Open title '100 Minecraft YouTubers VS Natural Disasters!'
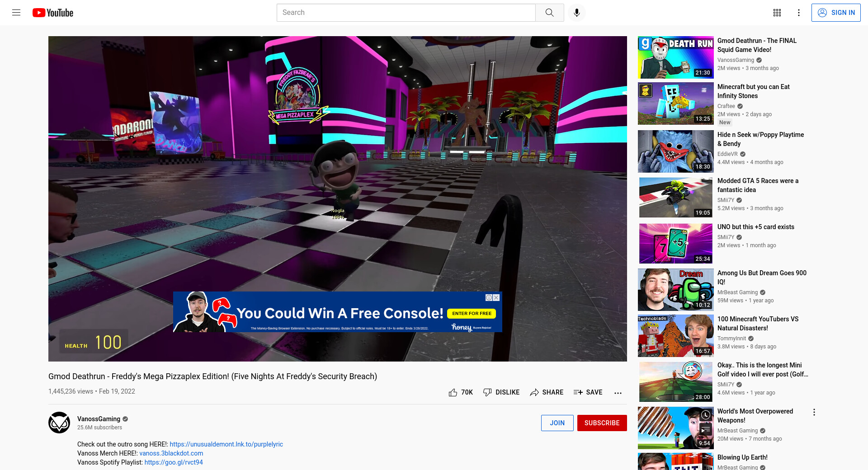 coord(758,324)
